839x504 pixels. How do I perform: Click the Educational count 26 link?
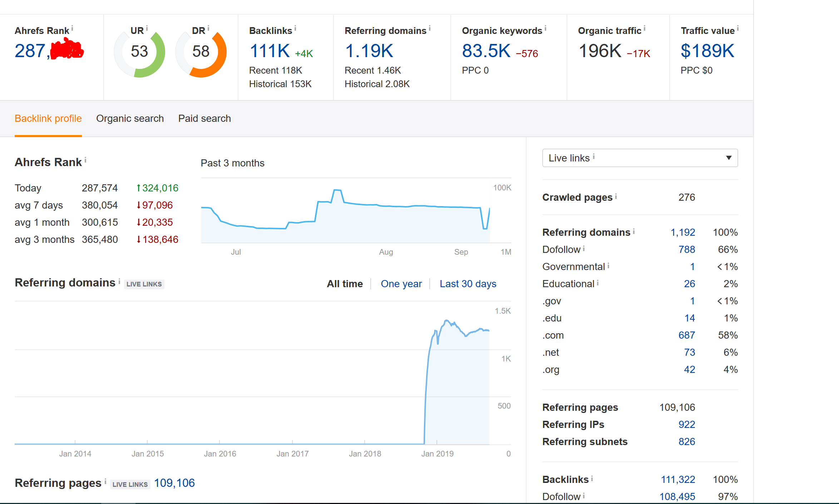click(690, 284)
